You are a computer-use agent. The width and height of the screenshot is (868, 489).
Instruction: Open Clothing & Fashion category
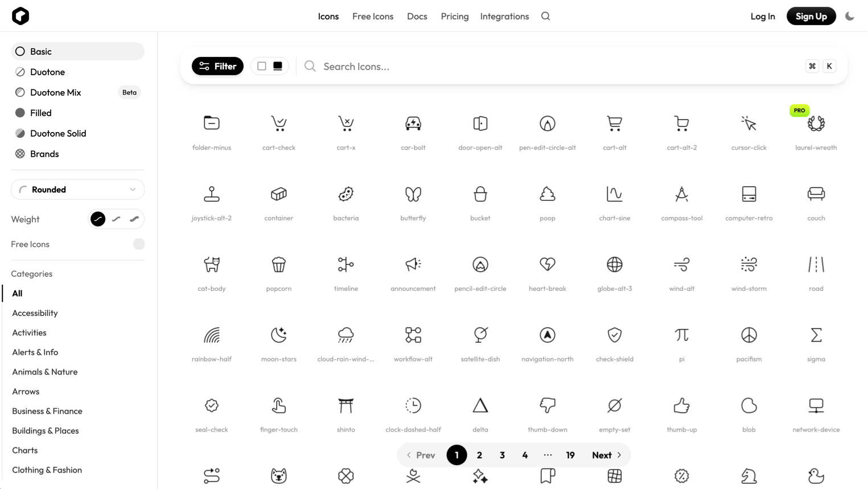(x=47, y=470)
